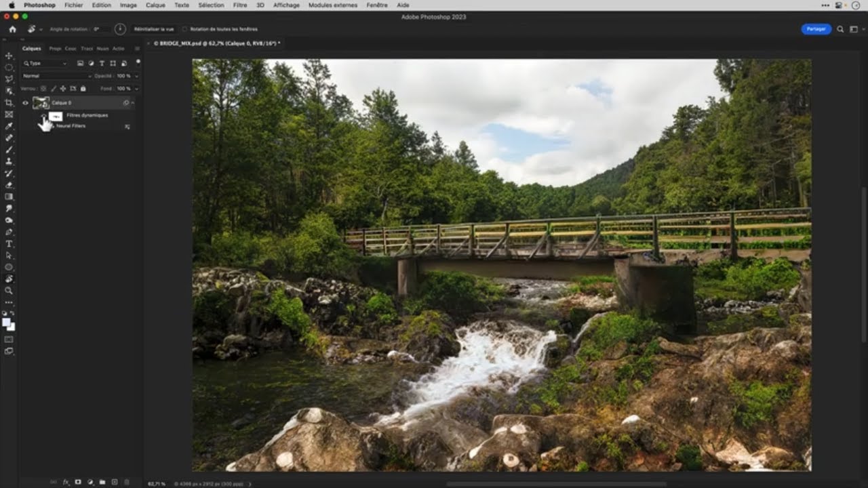868x488 pixels.
Task: Select the Eraser tool
Action: (x=9, y=184)
